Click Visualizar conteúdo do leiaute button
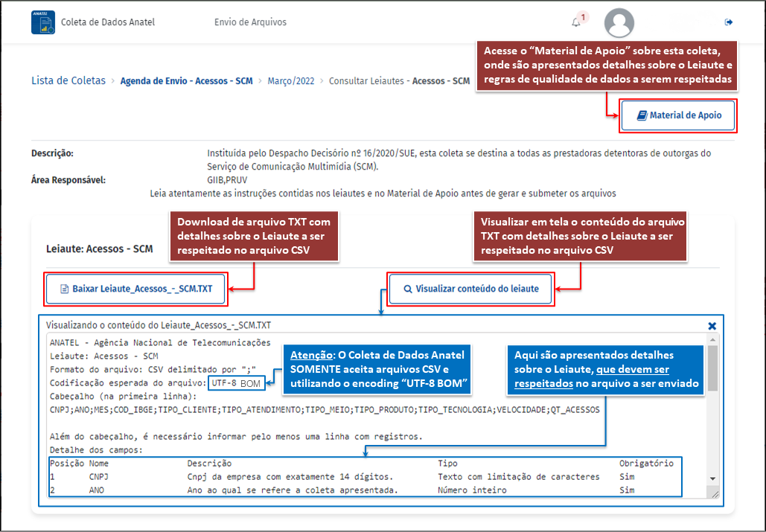This screenshot has width=766, height=532. click(470, 289)
